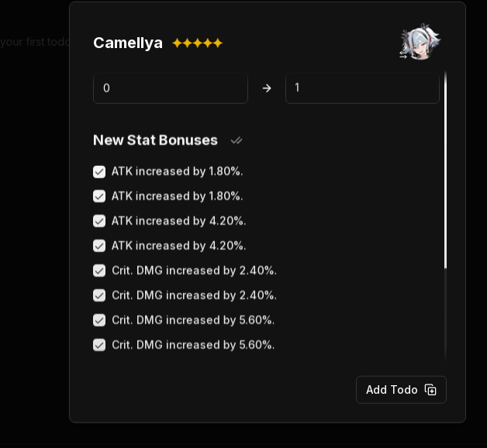Focus the target level field showing 1
Screen dimensions: 487x448
[x=362, y=88]
